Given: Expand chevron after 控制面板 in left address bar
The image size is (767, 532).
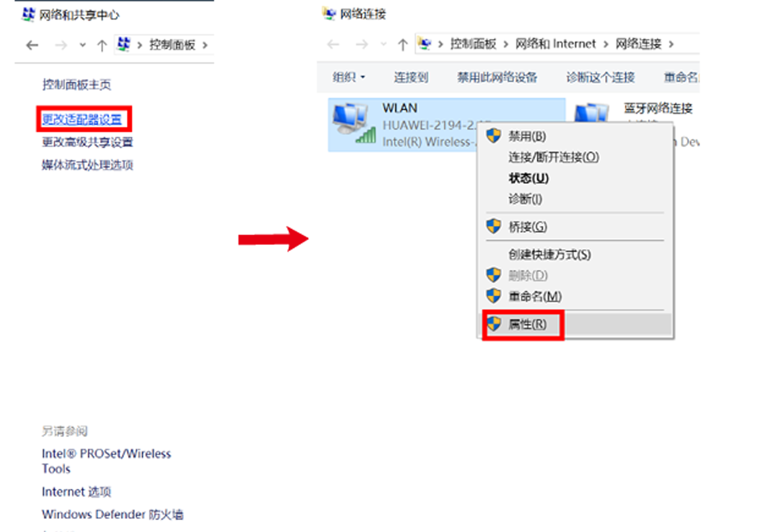Looking at the screenshot, I should pos(205,45).
